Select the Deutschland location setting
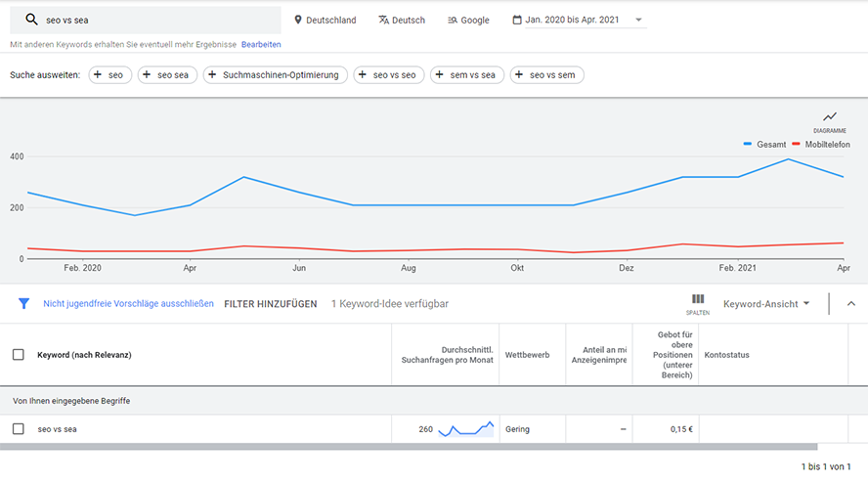Screen dimensions: 868x483 325,20
